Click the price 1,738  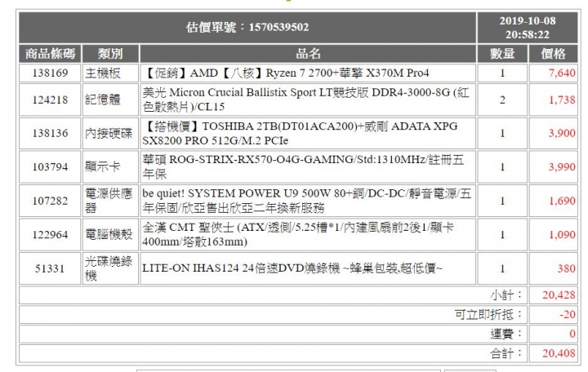click(x=562, y=100)
